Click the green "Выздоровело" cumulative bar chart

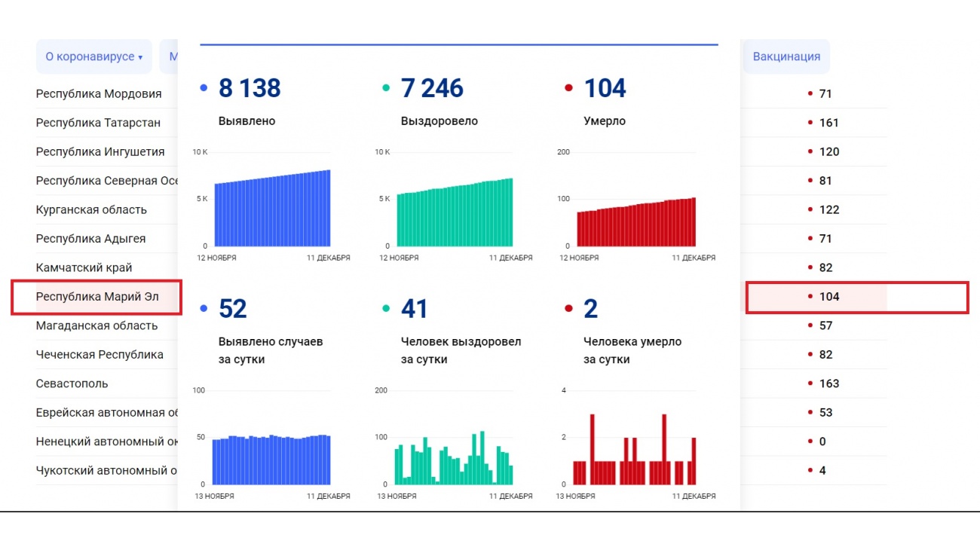point(455,215)
